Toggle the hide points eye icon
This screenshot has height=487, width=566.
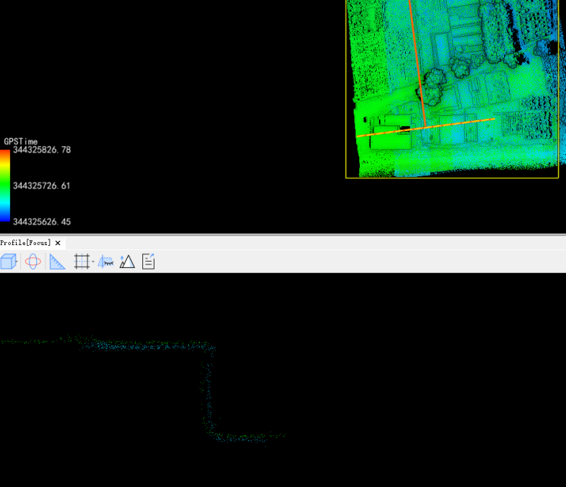pos(106,262)
